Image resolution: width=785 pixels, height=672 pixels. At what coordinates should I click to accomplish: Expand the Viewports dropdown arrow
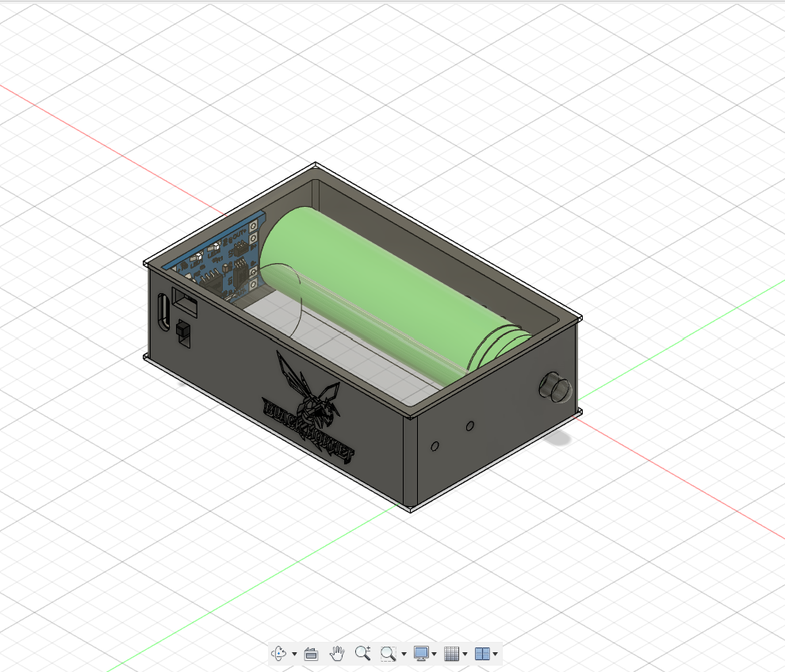(x=495, y=654)
